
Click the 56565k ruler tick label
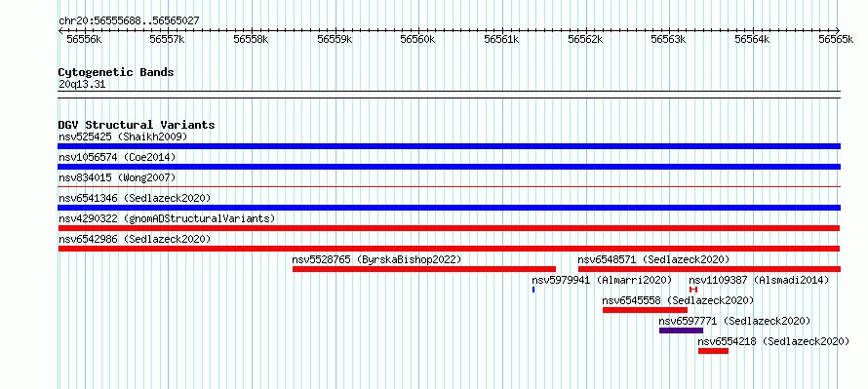pyautogui.click(x=836, y=39)
